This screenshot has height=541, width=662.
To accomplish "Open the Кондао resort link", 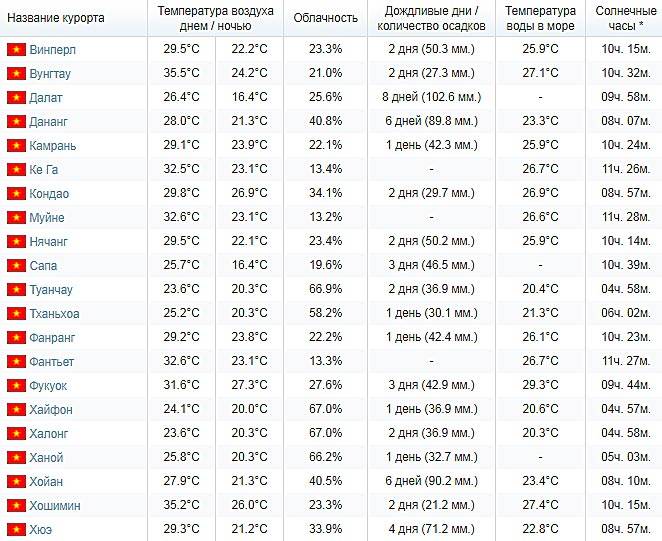I will click(49, 194).
